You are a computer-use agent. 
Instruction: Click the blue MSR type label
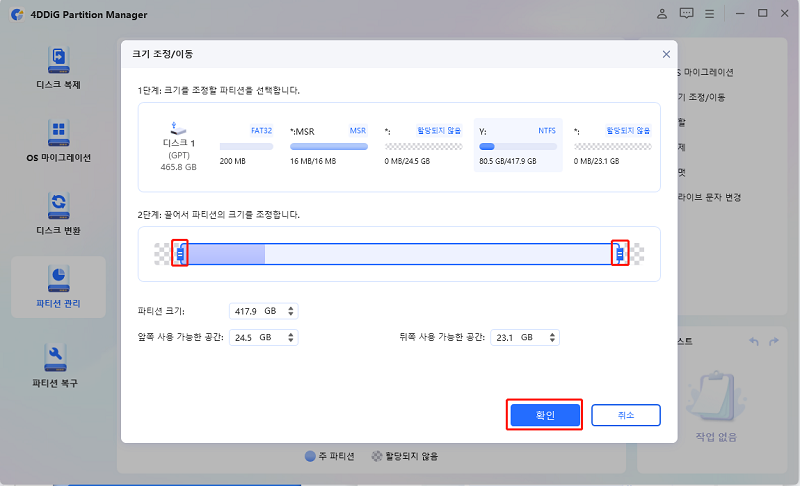[x=358, y=131]
